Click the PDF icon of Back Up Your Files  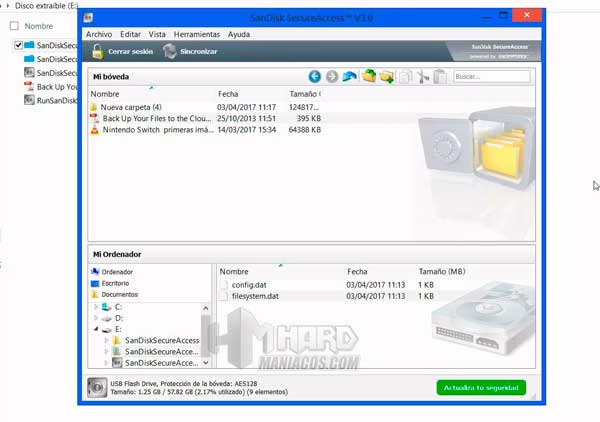tap(94, 119)
